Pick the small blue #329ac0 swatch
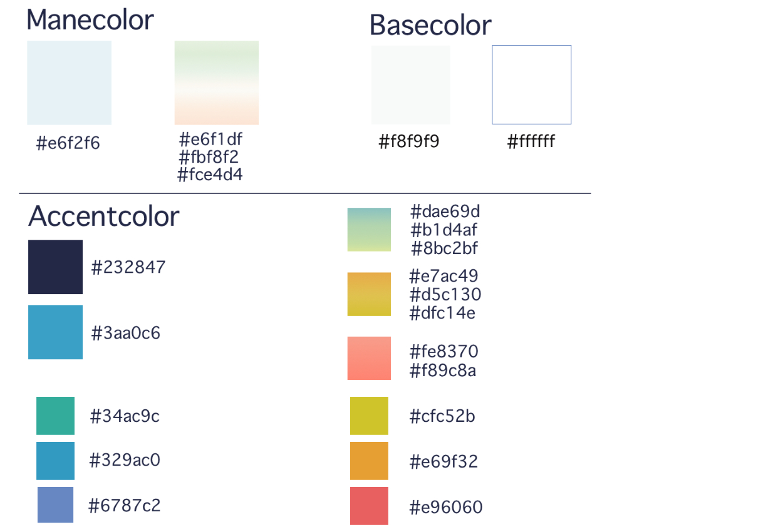 coord(55,461)
